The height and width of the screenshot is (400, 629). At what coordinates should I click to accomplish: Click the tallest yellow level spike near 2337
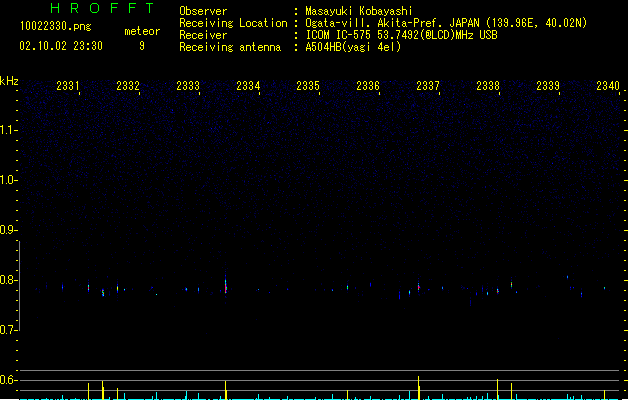(419, 388)
